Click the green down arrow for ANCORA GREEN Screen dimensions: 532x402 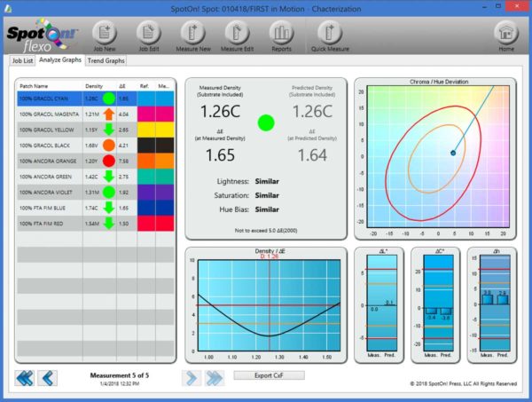[x=109, y=177]
